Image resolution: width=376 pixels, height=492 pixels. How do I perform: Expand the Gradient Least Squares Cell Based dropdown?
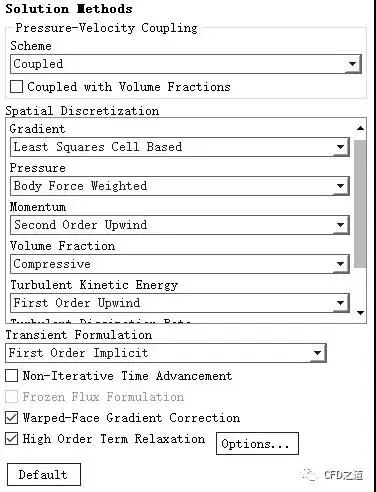coord(180,147)
